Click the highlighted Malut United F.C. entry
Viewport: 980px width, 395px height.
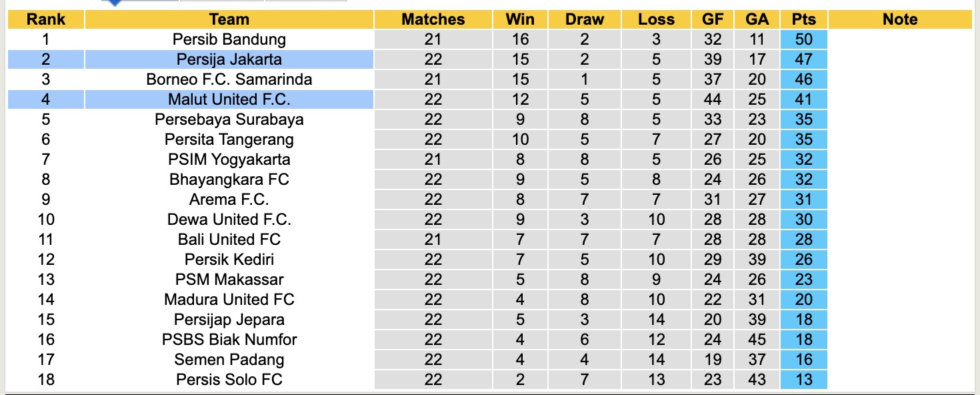click(229, 99)
